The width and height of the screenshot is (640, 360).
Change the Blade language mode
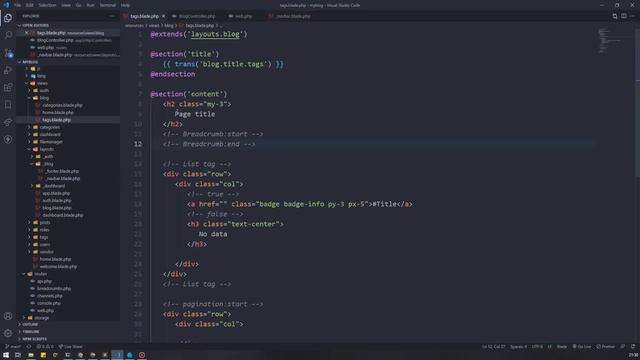pos(562,347)
